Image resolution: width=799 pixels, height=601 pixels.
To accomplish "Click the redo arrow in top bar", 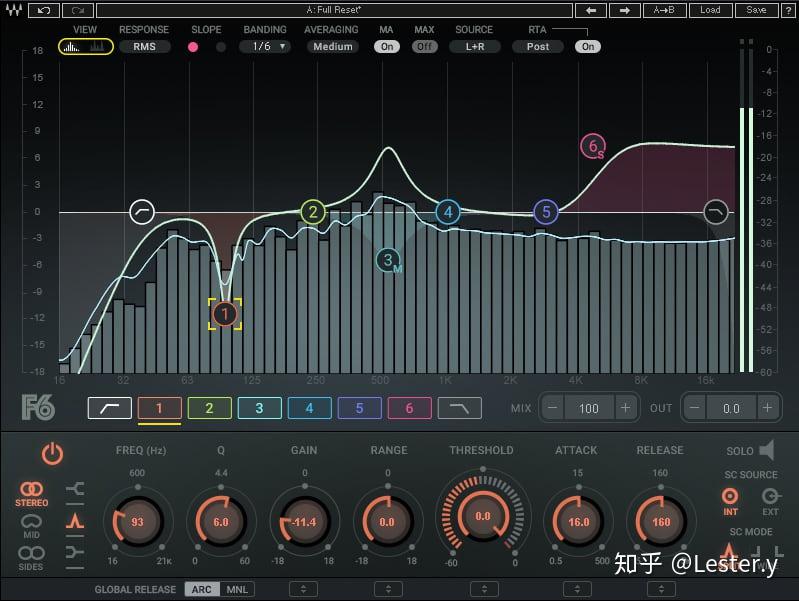I will click(x=78, y=10).
